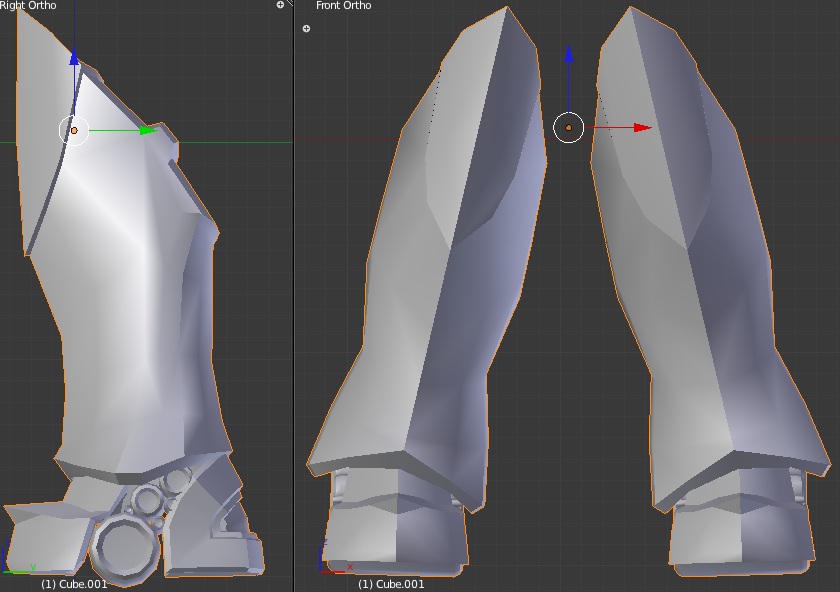Viewport: 840px width, 592px height.
Task: Click the Cube.001 label in Front Ortho view
Action: [x=391, y=584]
